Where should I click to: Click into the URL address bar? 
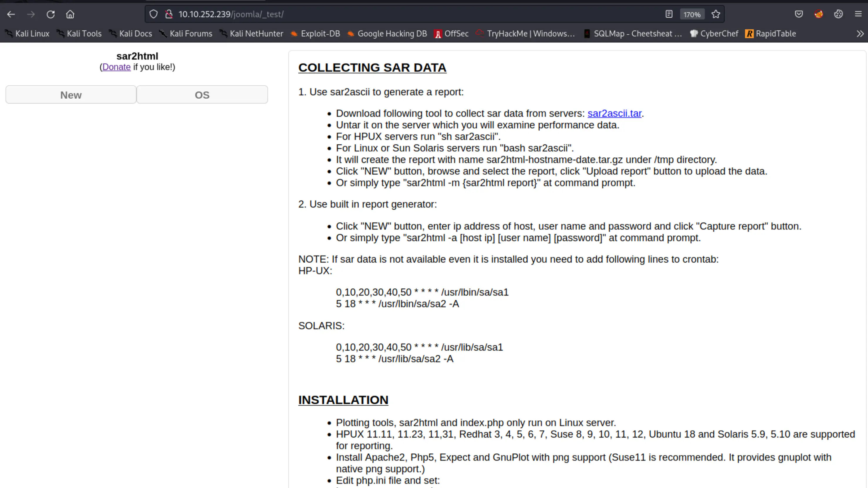click(404, 14)
